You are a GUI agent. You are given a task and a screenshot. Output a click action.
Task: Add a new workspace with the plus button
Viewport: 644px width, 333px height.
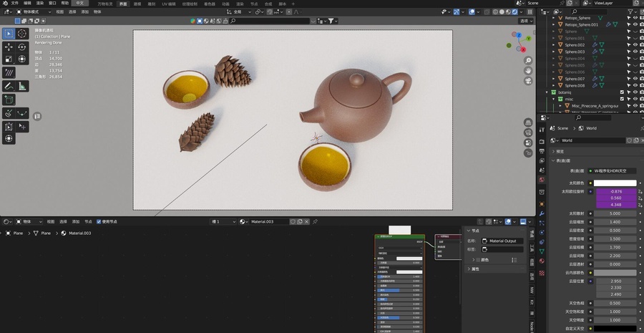point(293,4)
